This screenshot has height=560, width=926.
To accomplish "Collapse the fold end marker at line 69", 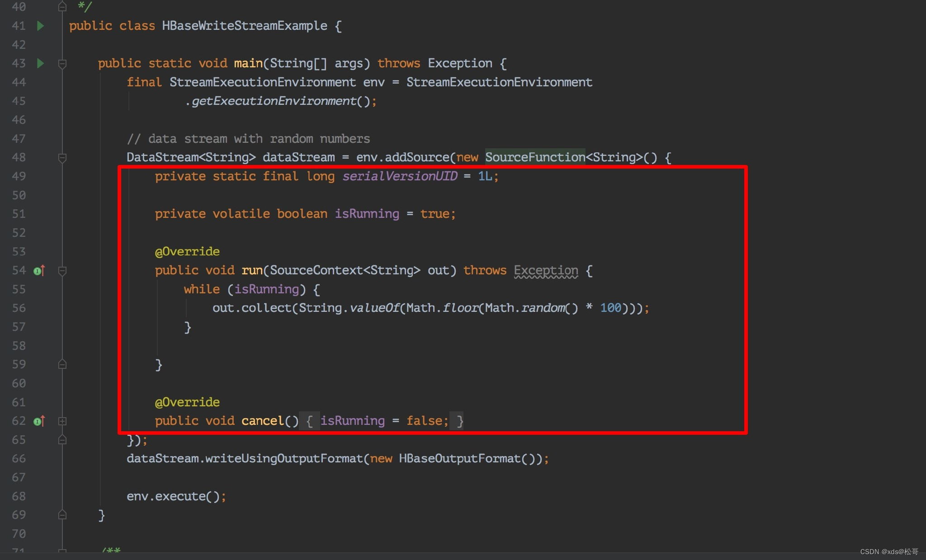I will point(62,515).
